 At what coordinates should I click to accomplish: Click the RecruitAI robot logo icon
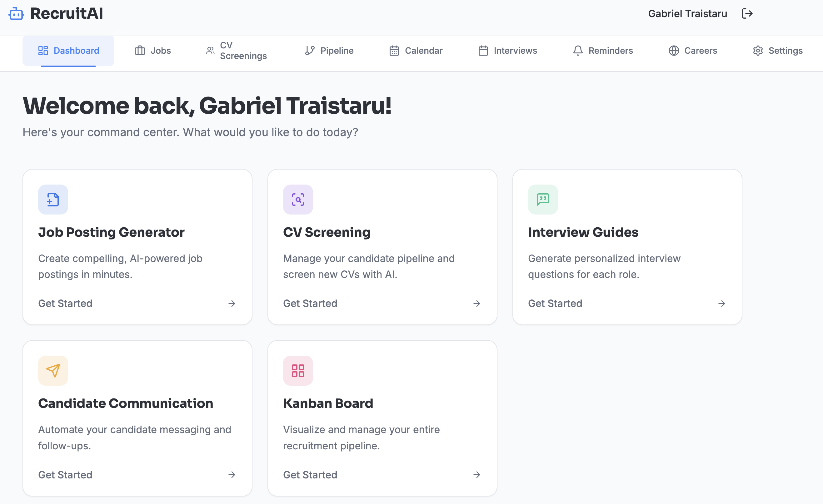point(16,14)
